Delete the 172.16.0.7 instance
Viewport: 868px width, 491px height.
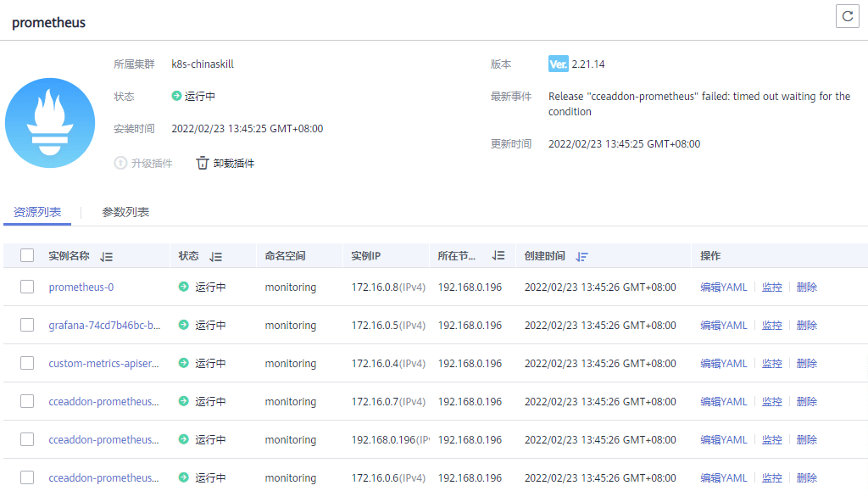click(x=807, y=402)
